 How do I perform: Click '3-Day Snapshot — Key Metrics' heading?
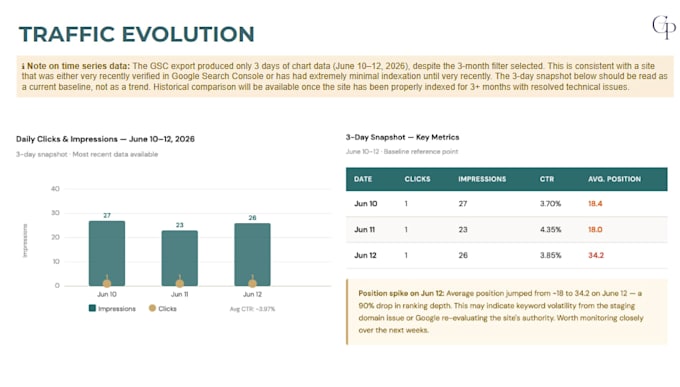pos(402,137)
